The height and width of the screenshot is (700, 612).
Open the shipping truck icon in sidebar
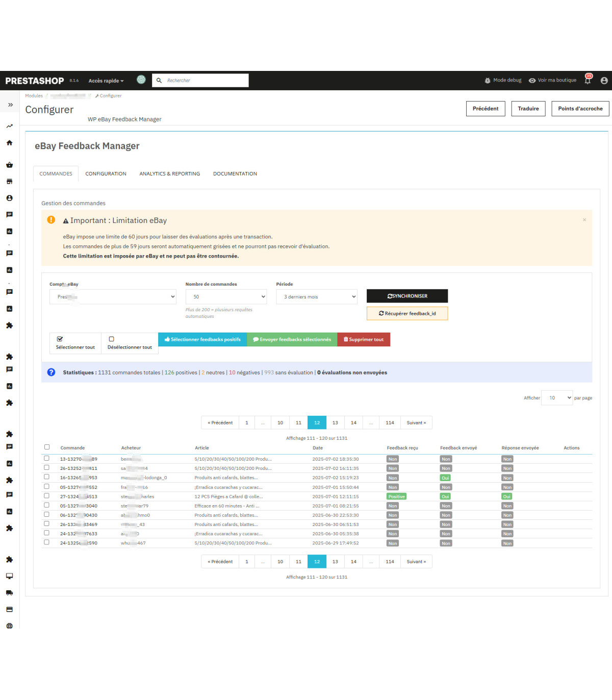[9, 593]
